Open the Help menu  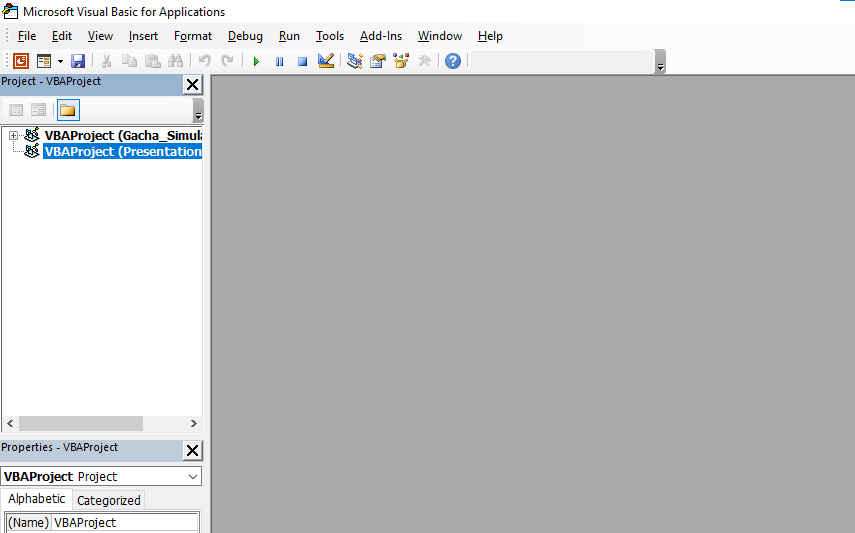(490, 36)
